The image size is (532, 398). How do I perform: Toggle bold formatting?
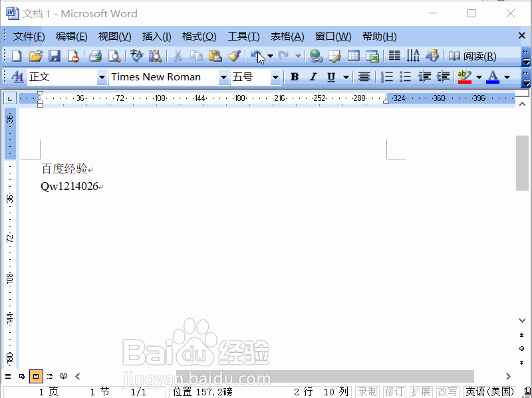click(295, 77)
